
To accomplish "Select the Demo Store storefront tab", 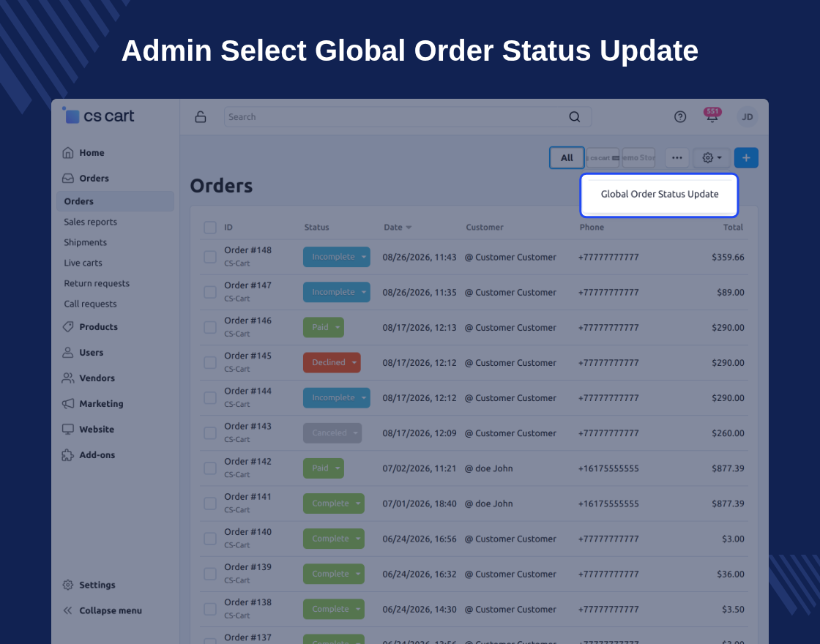I will pos(638,158).
